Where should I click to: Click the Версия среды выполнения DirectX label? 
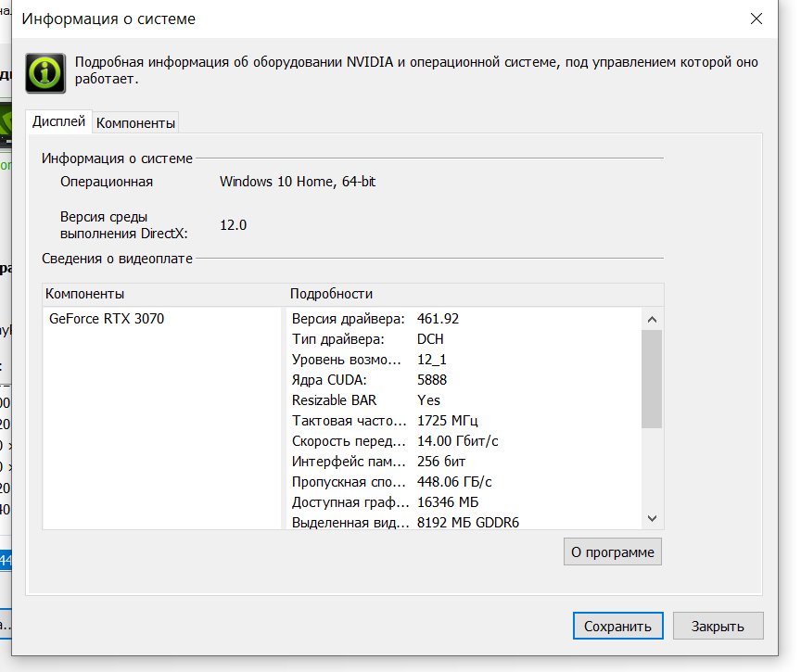click(123, 225)
